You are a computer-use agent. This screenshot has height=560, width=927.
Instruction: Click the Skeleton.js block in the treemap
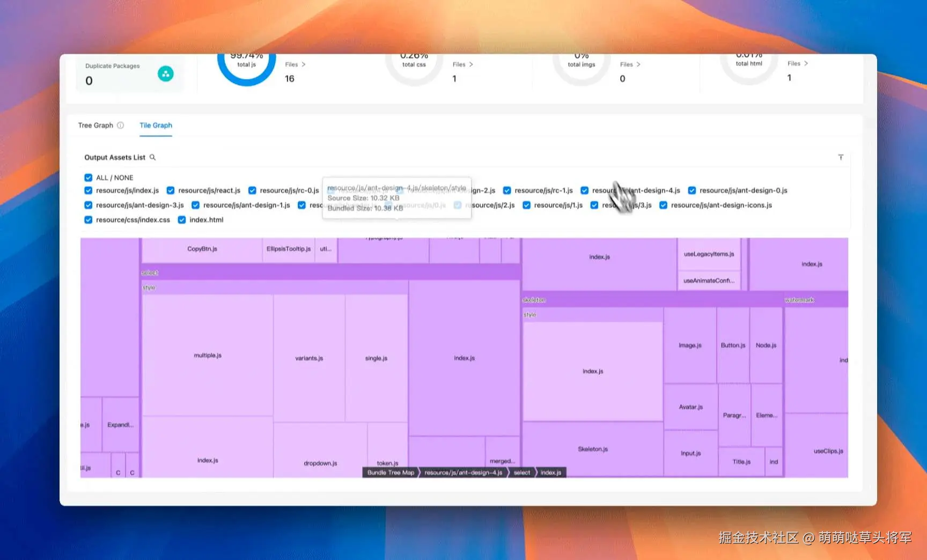point(592,449)
